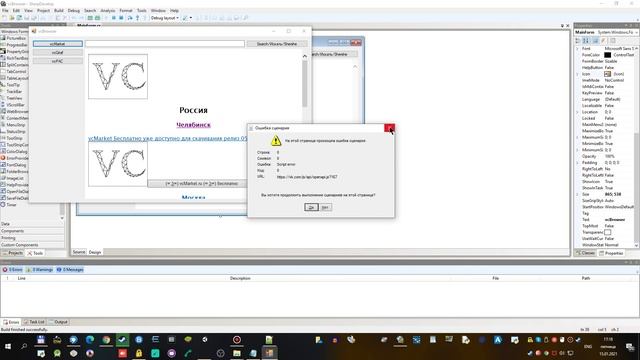This screenshot has width=640, height=360.
Task: Switch to the Task List tab
Action: (x=34, y=322)
